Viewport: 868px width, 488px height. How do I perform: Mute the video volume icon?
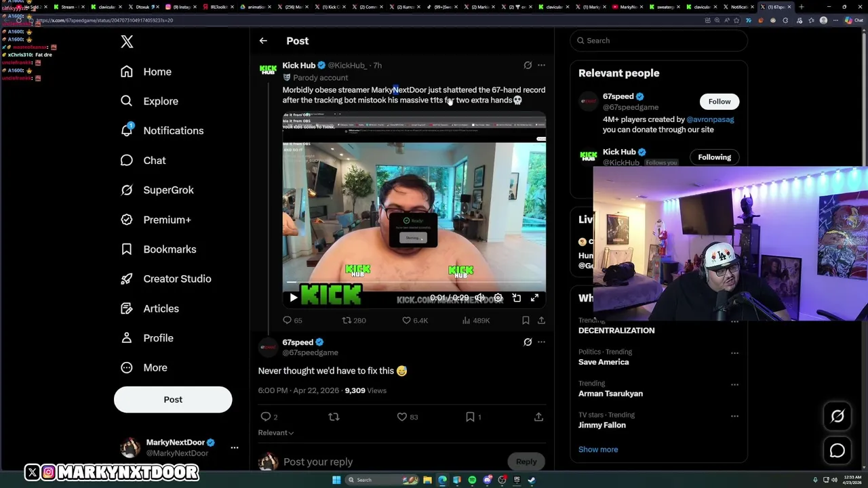click(479, 298)
